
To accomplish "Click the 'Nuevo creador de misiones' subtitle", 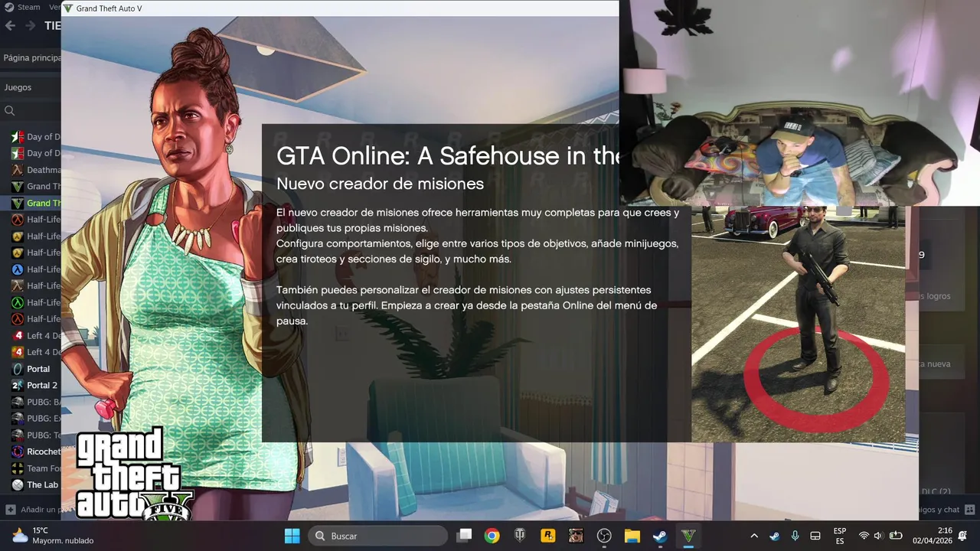I will pos(380,184).
